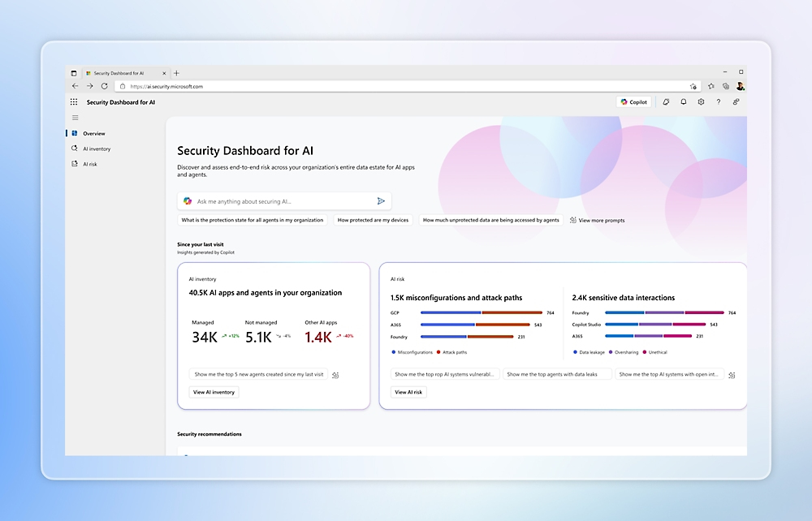812x521 pixels.
Task: Click the browser back arrow
Action: click(x=75, y=86)
